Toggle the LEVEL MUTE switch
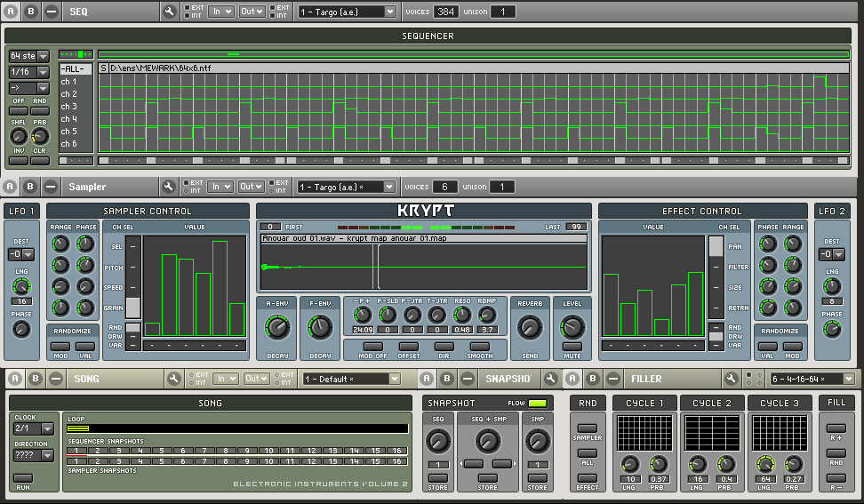 click(x=572, y=347)
